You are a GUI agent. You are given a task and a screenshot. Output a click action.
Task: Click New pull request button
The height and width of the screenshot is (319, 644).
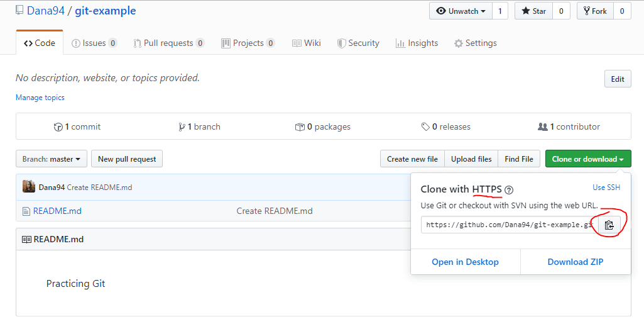[x=127, y=159]
